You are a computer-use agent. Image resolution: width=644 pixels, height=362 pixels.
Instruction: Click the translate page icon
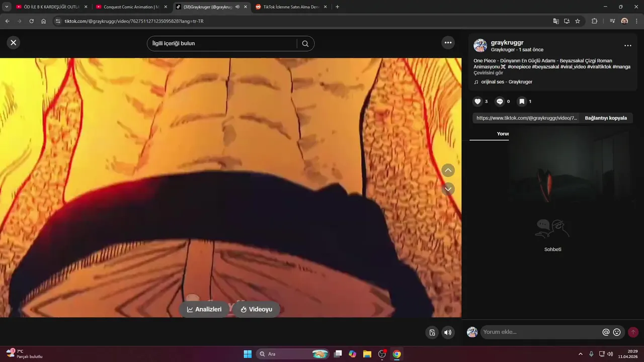(555, 21)
